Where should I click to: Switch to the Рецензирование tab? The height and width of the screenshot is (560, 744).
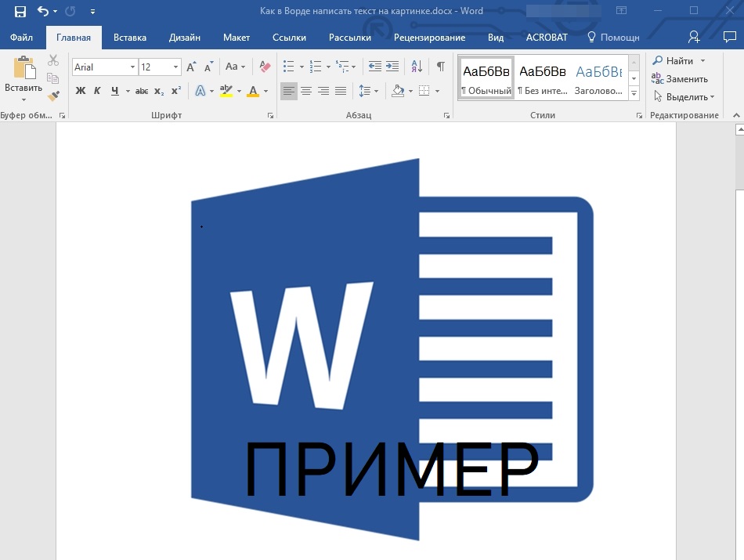[x=429, y=38]
